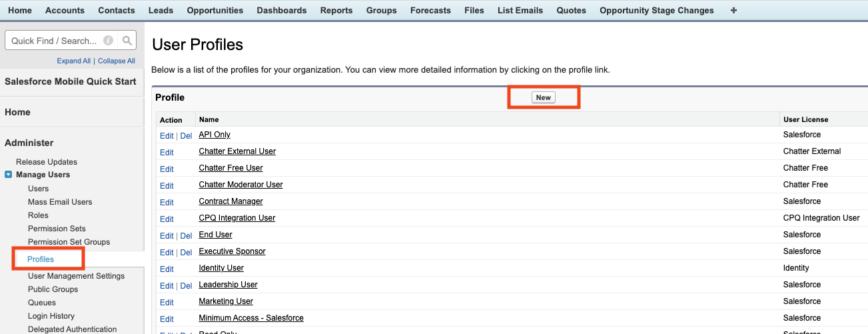
Task: Open the plus icon for all tabs
Action: tap(733, 10)
